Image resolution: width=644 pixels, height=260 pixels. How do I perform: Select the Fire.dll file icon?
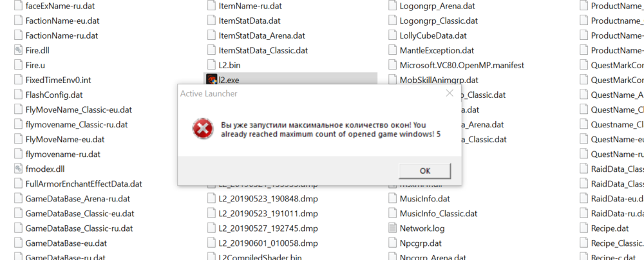(x=19, y=50)
